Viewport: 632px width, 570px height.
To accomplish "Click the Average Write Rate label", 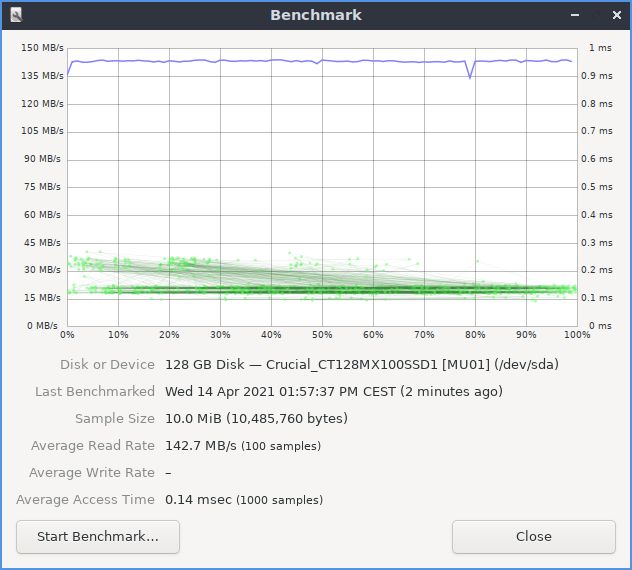I will (x=92, y=472).
